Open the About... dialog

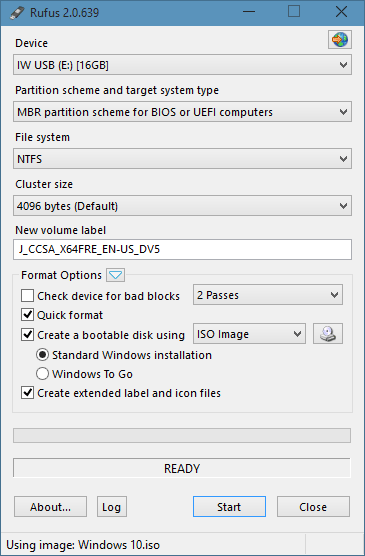[x=50, y=507]
